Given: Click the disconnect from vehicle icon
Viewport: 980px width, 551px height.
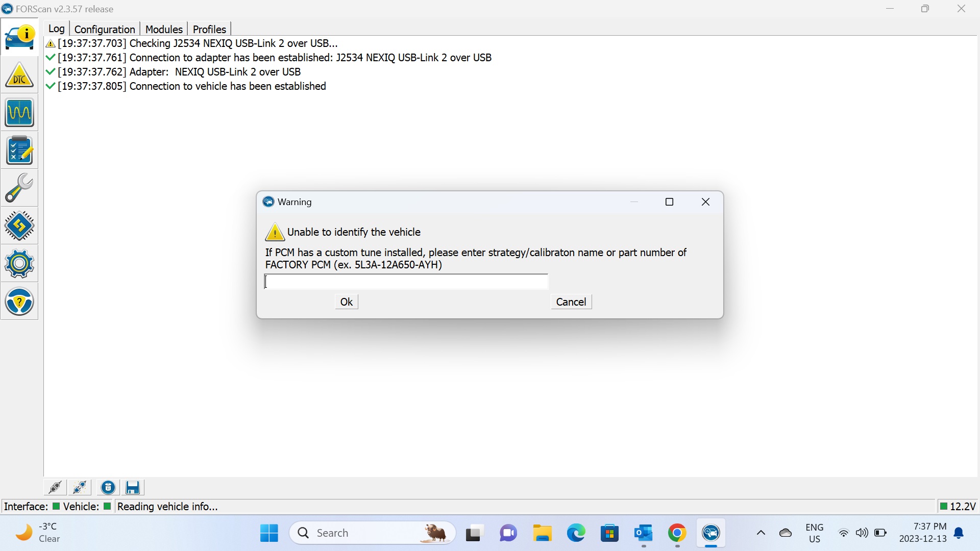Looking at the screenshot, I should (x=80, y=488).
